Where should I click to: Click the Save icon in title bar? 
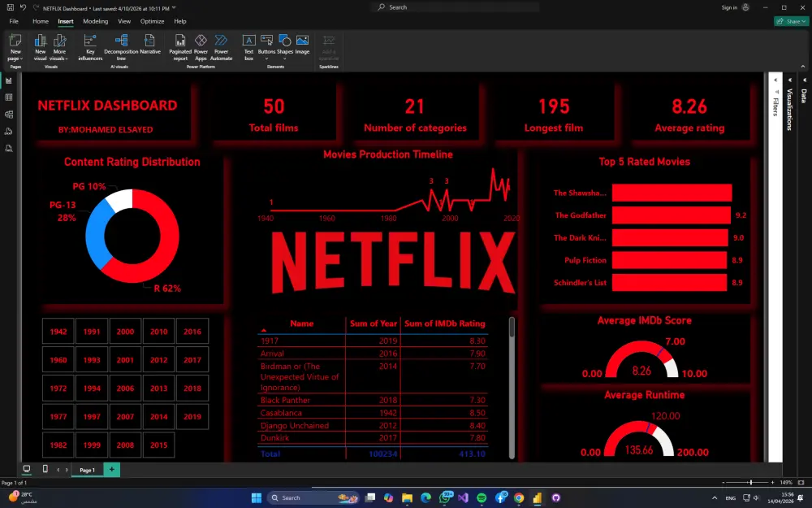click(10, 8)
